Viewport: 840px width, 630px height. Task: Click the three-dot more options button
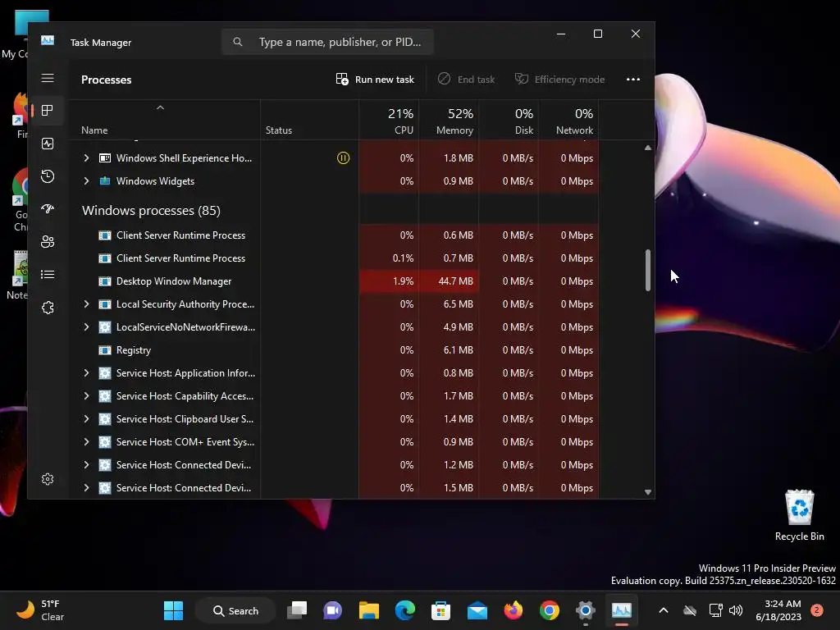633,80
